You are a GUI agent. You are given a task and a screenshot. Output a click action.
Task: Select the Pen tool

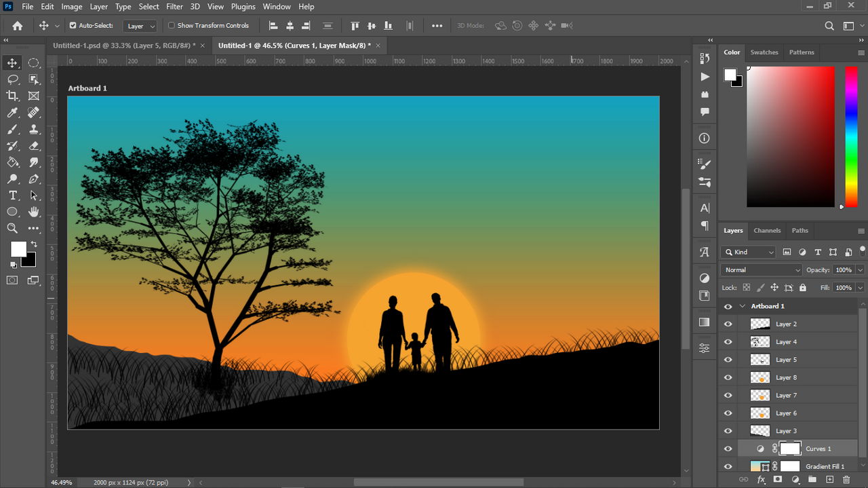(x=33, y=179)
